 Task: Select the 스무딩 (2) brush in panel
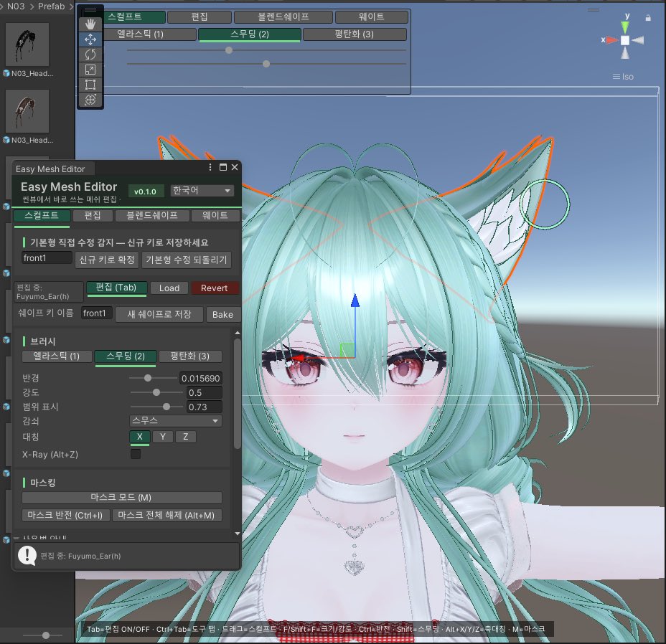coord(126,356)
